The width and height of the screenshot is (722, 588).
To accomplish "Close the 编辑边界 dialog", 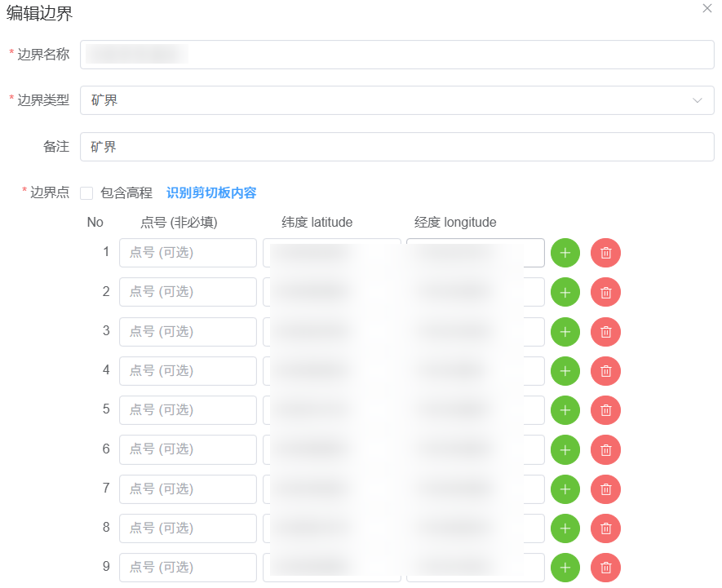I will (x=706, y=8).
